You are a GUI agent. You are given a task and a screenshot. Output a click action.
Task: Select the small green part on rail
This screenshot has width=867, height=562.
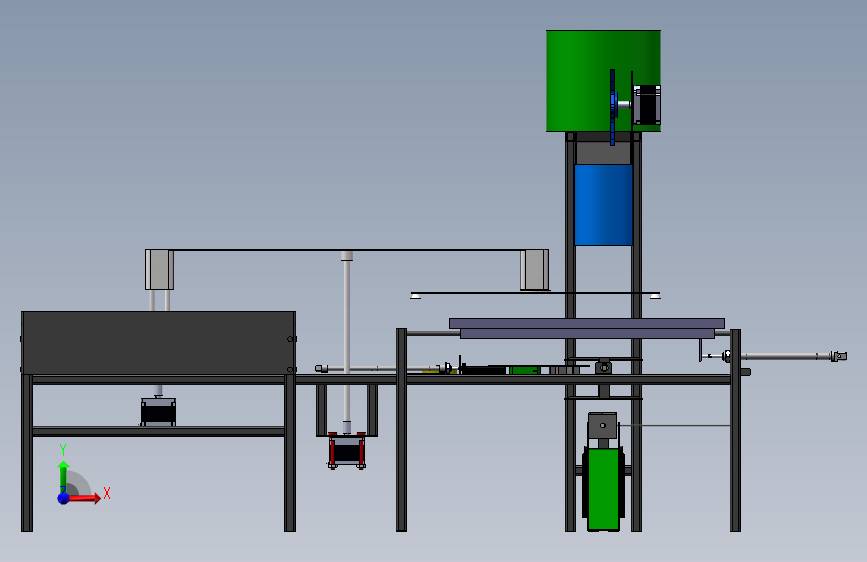(x=524, y=370)
